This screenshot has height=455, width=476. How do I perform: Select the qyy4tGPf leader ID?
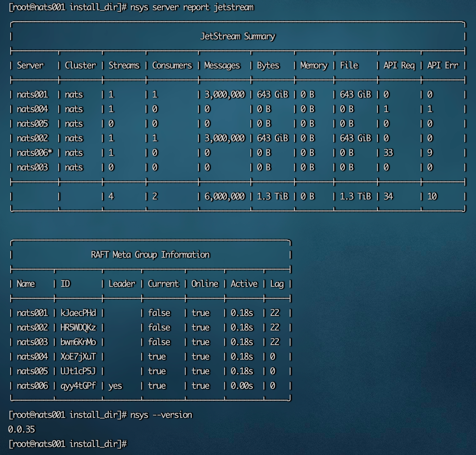pyautogui.click(x=78, y=385)
